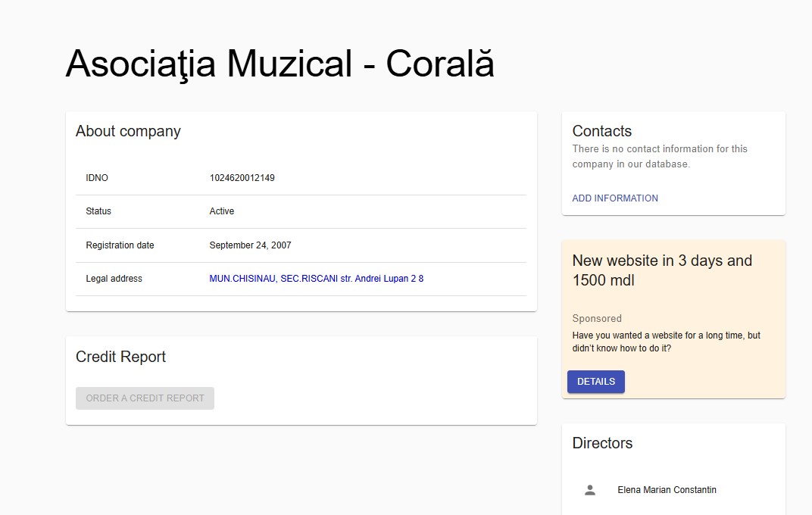Click the Asociaţia Muzical - Corală page title
Viewport: 812px width, 515px height.
point(280,64)
